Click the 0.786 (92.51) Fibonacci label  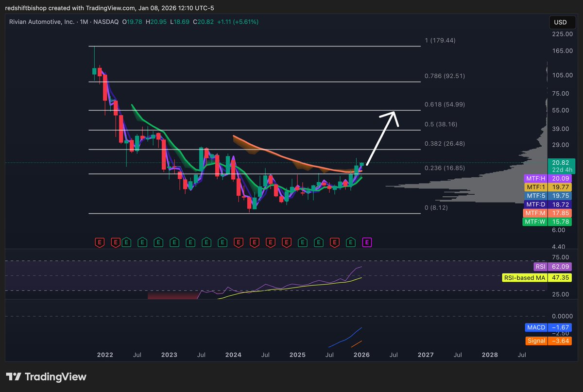tap(445, 76)
